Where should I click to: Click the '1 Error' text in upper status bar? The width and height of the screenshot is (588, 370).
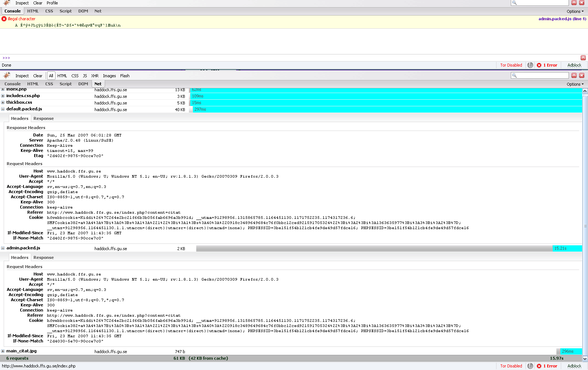550,65
